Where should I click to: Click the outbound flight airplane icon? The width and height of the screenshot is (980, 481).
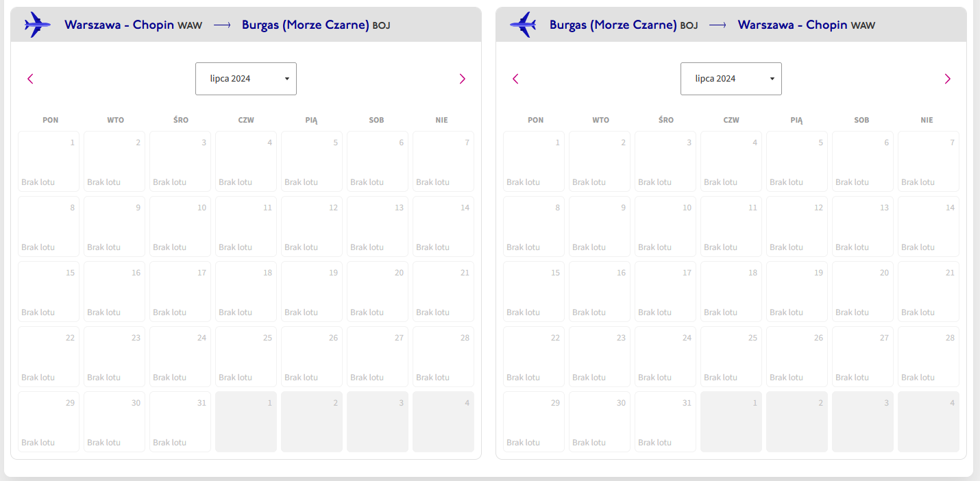(x=38, y=25)
